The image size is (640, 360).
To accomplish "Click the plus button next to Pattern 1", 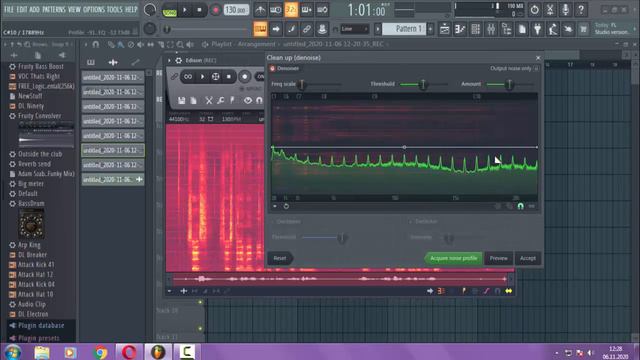I will [430, 29].
